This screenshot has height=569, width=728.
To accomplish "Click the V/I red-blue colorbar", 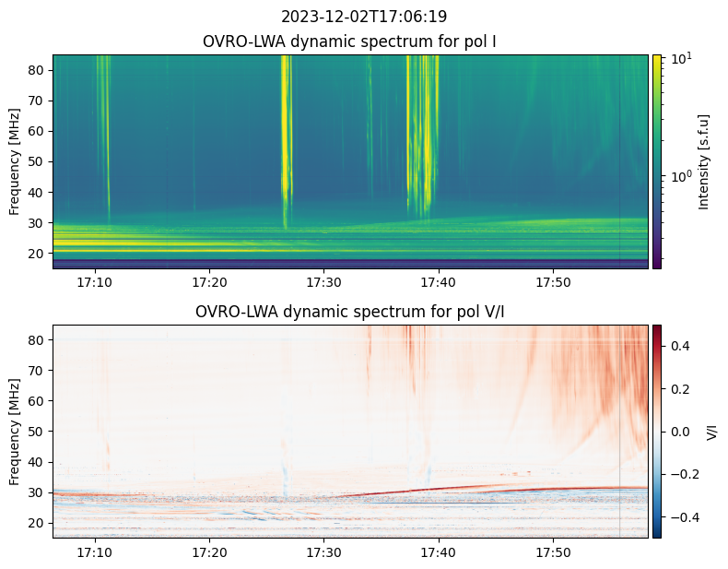I will 657,432.
